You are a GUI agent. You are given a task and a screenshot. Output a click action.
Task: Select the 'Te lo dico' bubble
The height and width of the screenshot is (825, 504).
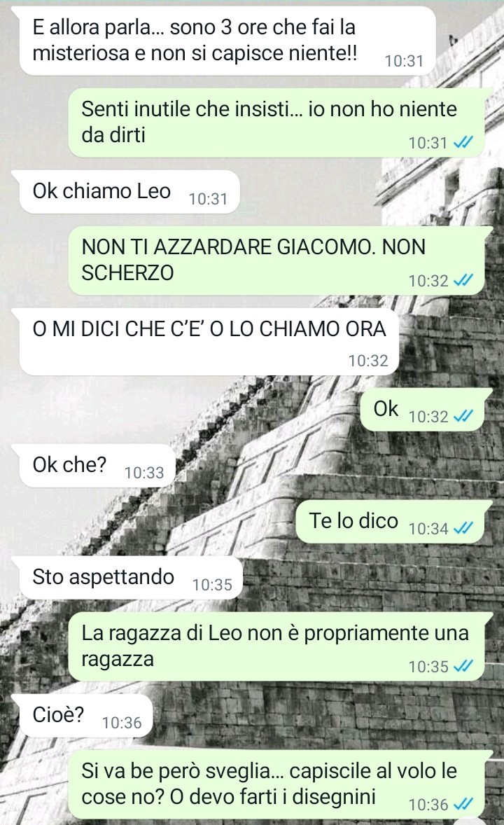[393, 522]
